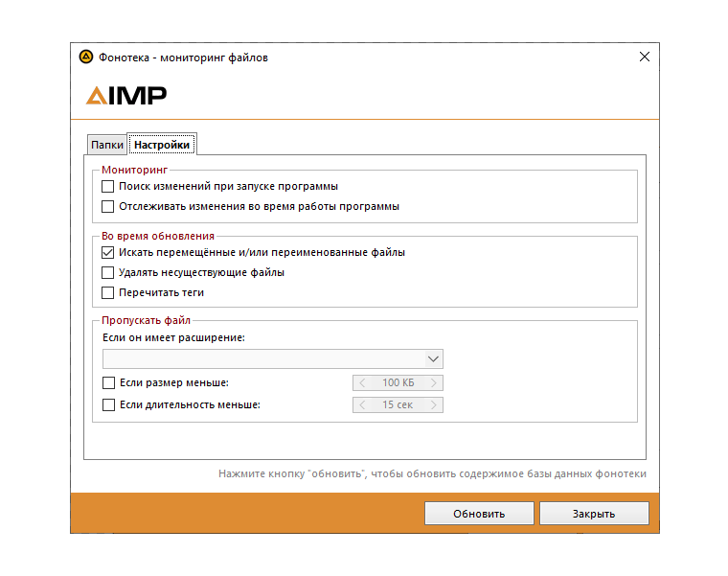728x576 pixels.
Task: Switch to the Папки tab
Action: click(106, 145)
